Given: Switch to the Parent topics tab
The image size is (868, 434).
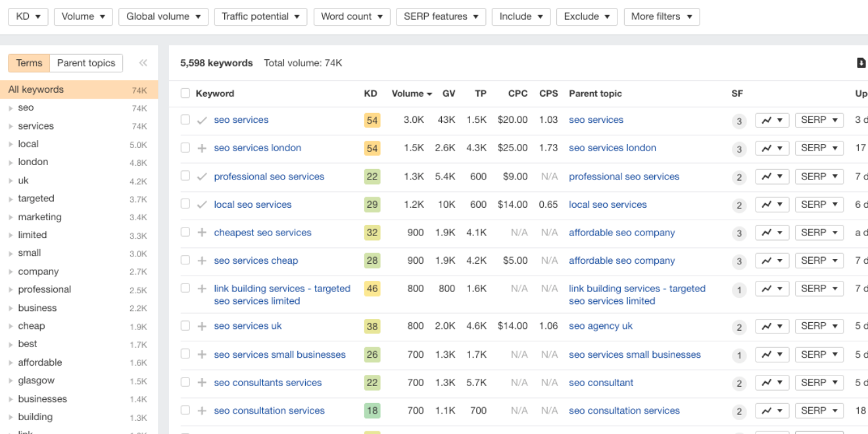Looking at the screenshot, I should click(x=86, y=63).
